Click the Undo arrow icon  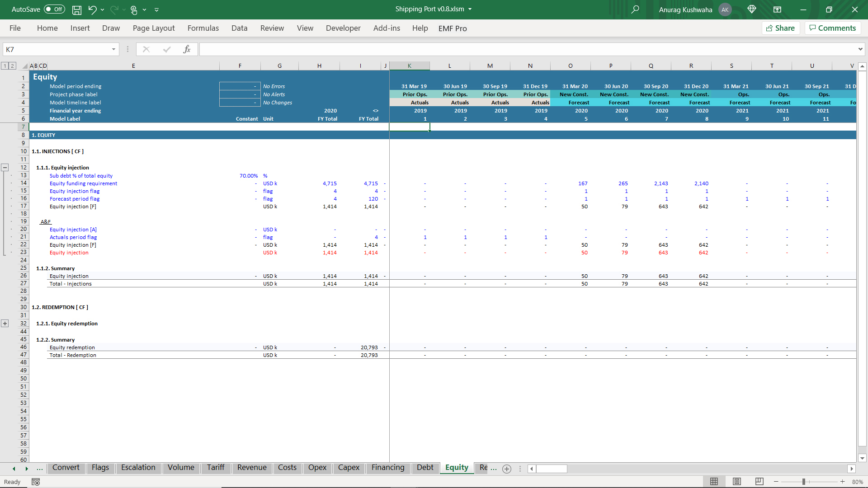coord(92,9)
